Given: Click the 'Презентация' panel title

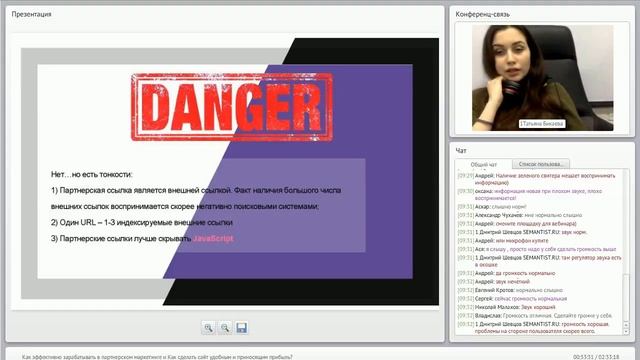Looking at the screenshot, I should (31, 14).
